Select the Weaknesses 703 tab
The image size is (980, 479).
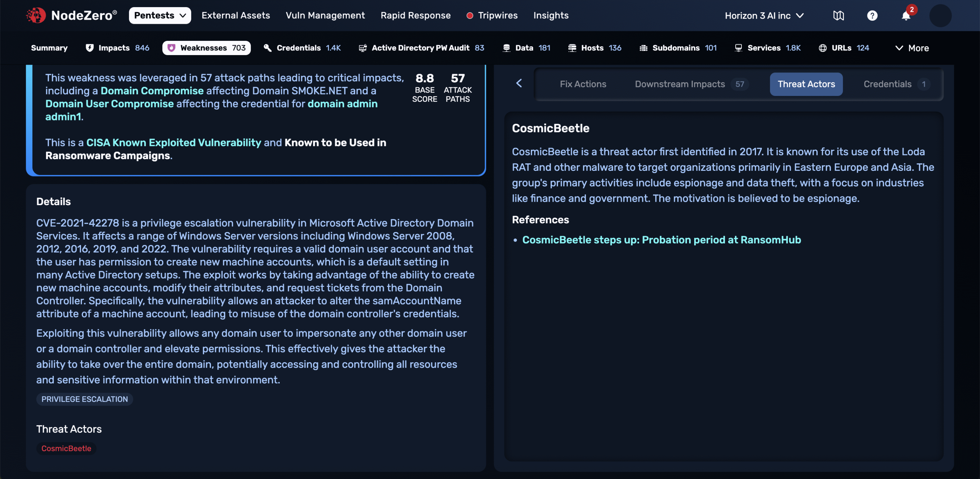(x=206, y=48)
